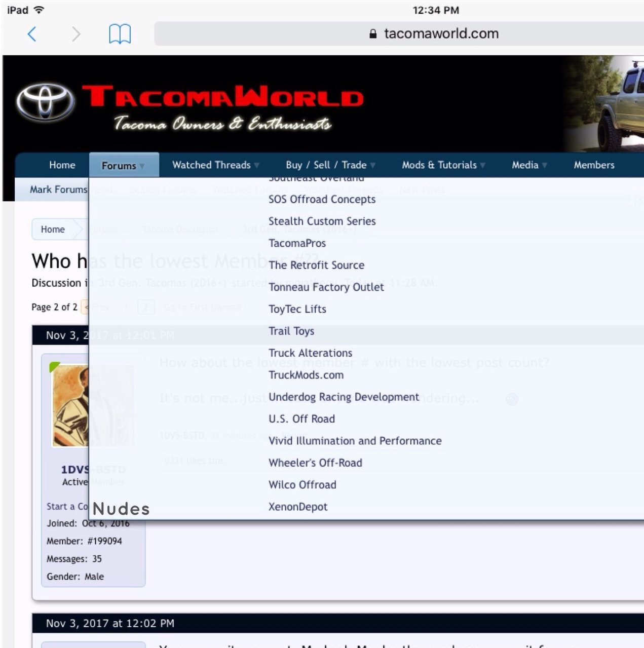Select Wheeler's Off-Road menu entry
644x648 pixels.
click(x=315, y=463)
